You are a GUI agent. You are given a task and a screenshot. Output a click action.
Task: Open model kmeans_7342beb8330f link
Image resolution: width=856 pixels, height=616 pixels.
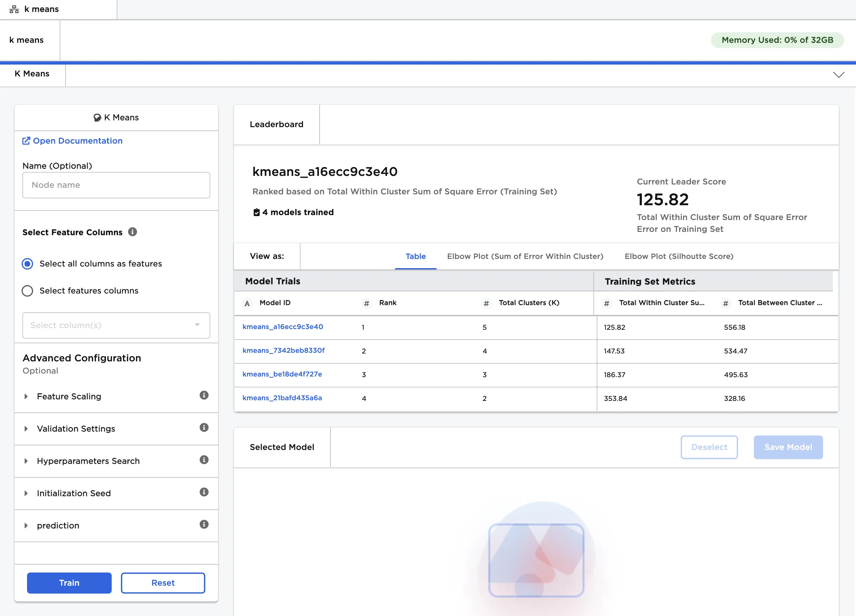pos(283,350)
